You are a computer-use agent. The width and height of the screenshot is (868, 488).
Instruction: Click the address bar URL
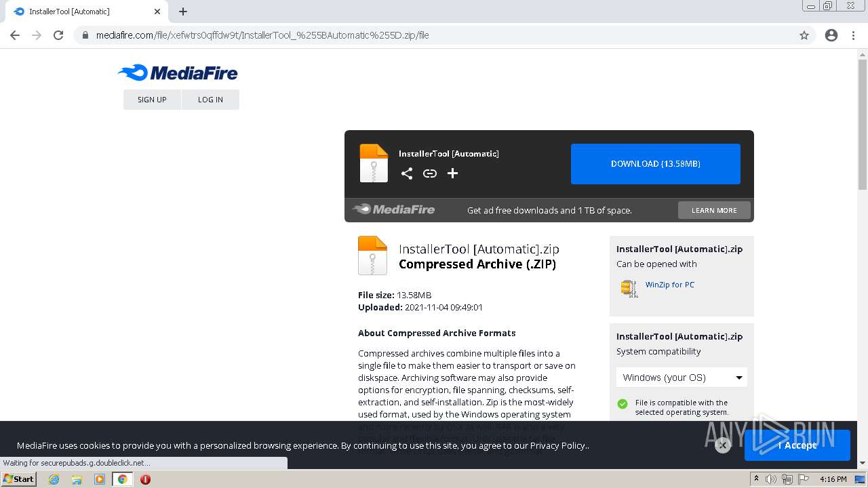coord(262,35)
